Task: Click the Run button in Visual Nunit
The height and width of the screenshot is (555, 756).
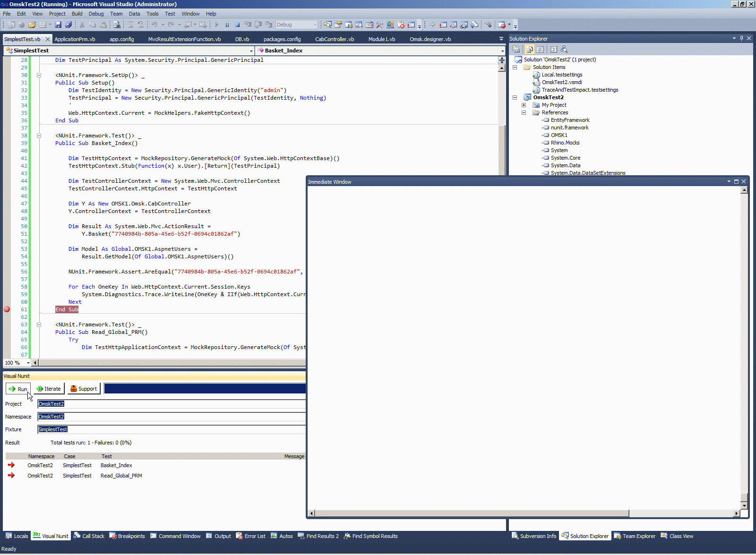Action: (x=18, y=389)
